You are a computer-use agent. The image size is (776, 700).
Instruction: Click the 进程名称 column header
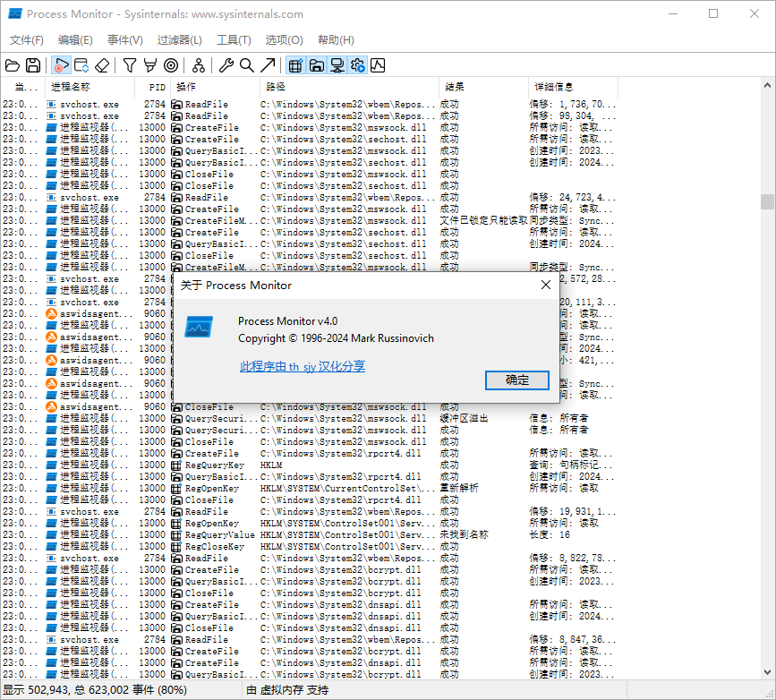coord(90,87)
